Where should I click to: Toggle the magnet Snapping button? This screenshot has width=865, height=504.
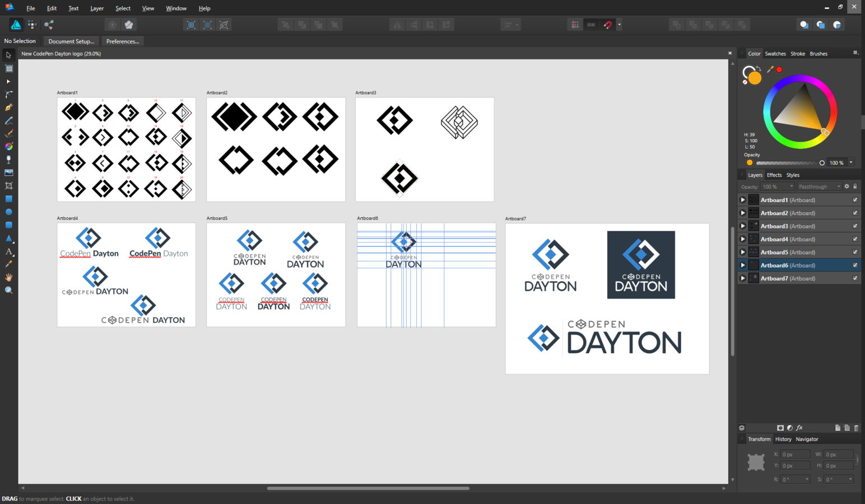tap(608, 25)
